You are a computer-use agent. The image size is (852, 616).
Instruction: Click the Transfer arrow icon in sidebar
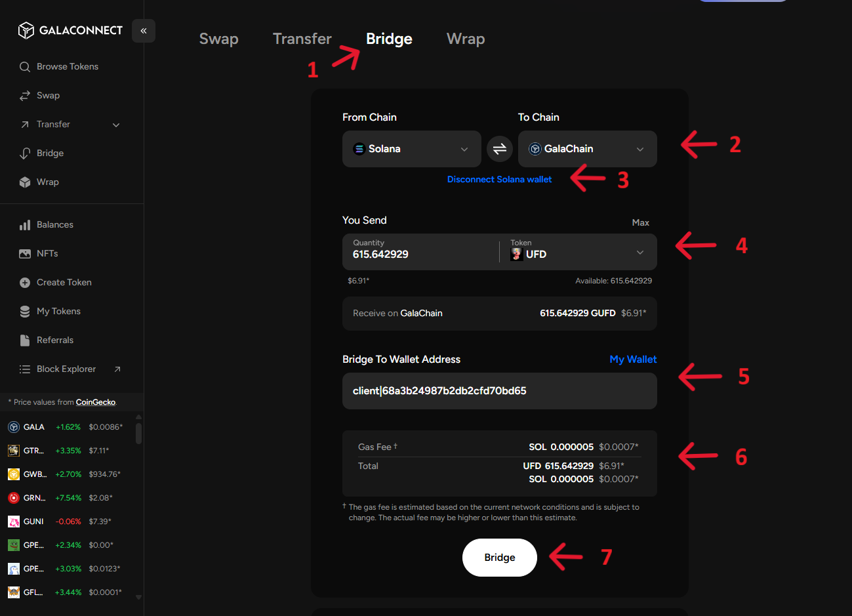(x=25, y=125)
